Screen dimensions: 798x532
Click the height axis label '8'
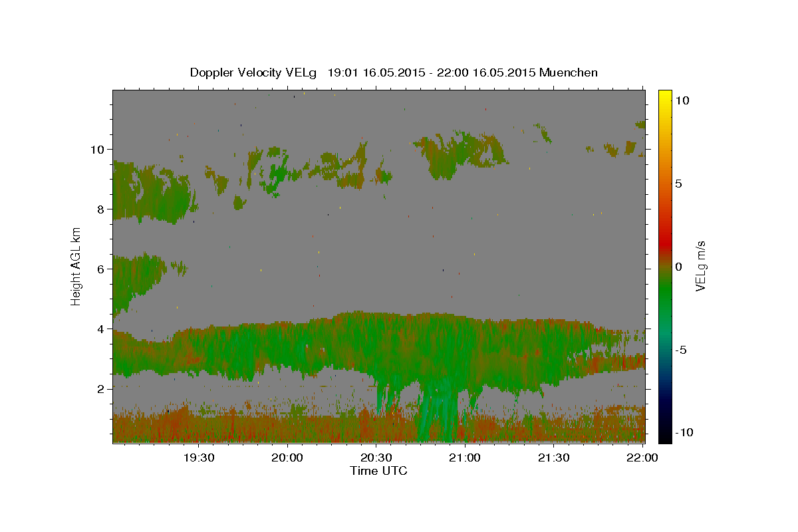[x=101, y=209]
